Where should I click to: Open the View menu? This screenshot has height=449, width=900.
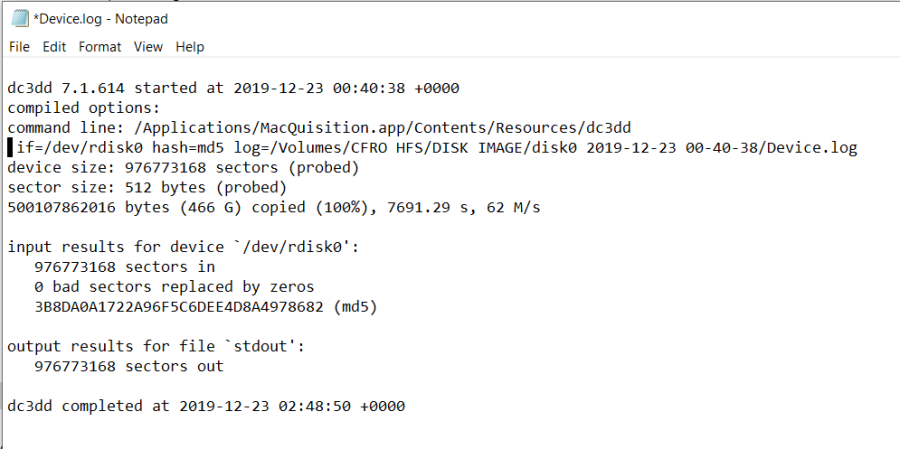(x=148, y=47)
